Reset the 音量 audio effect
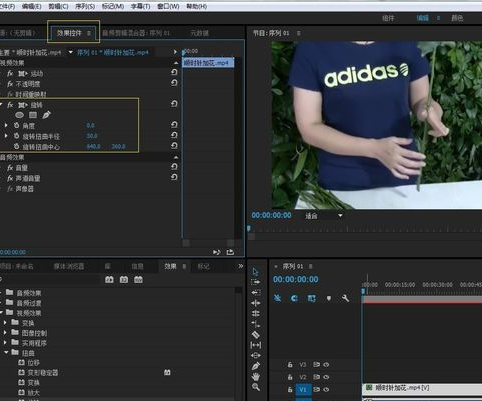This screenshot has width=482, height=401. [x=174, y=166]
